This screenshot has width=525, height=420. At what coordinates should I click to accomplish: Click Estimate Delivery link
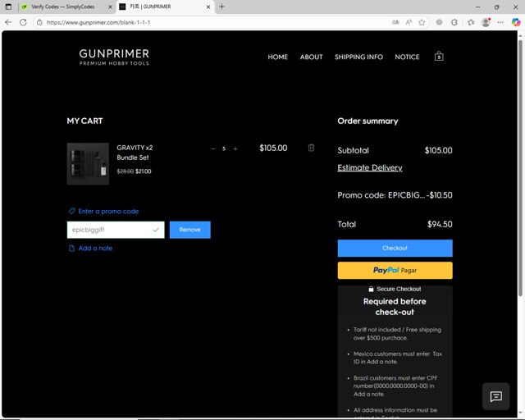pos(370,167)
